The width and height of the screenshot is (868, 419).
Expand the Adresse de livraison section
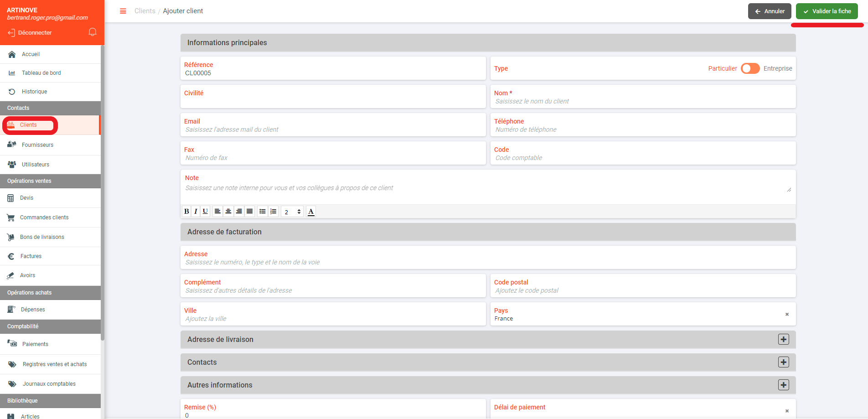(x=783, y=339)
